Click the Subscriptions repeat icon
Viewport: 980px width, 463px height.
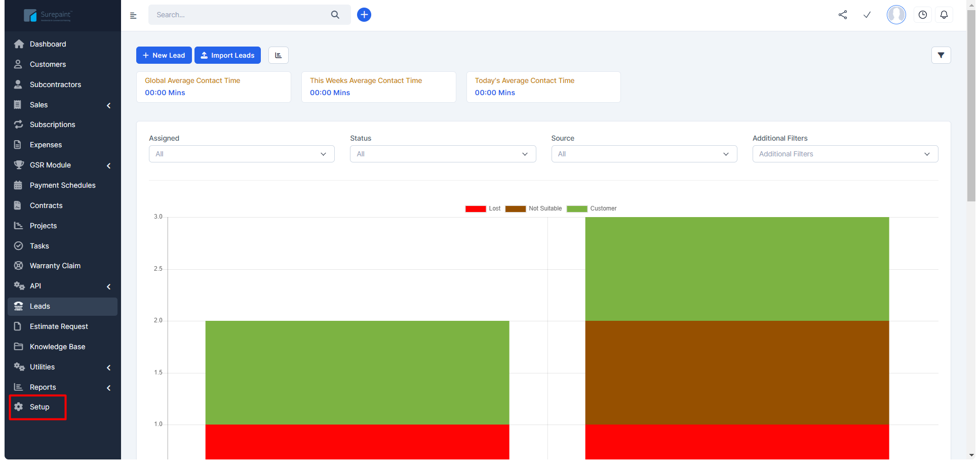[19, 124]
